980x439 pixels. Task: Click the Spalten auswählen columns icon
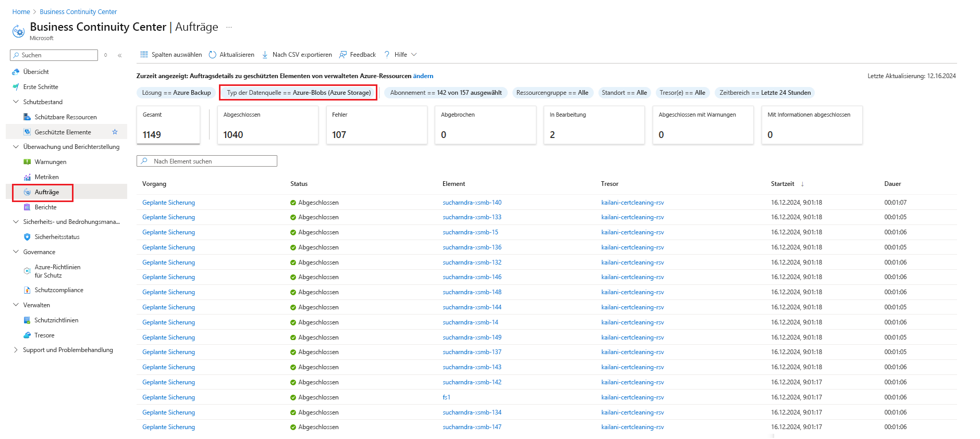pyautogui.click(x=144, y=55)
